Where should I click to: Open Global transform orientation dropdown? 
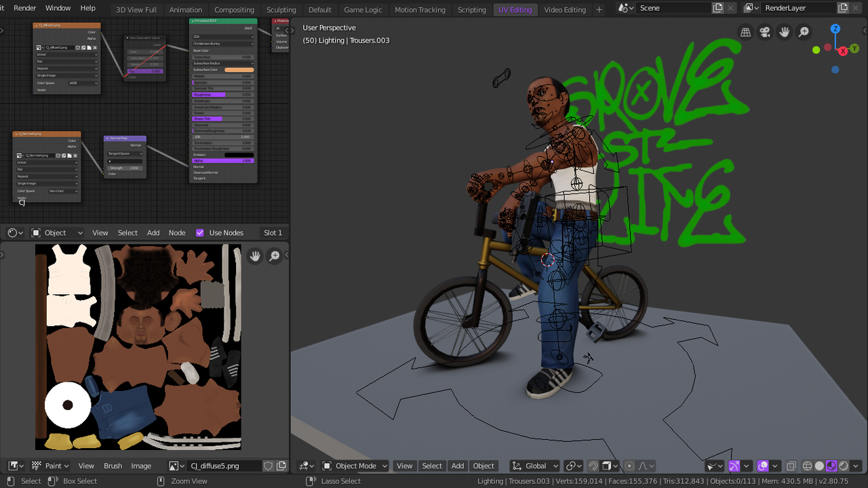(535, 466)
